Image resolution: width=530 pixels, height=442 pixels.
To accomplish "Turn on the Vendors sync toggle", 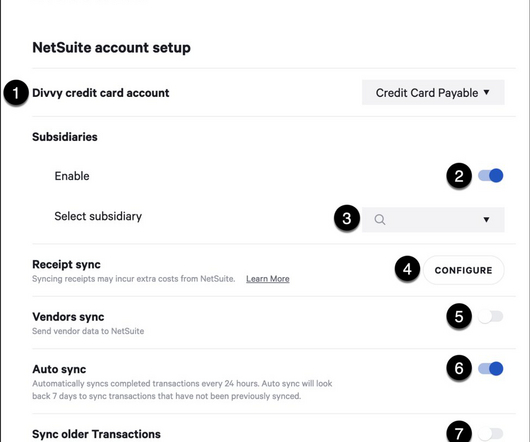I will click(x=490, y=317).
